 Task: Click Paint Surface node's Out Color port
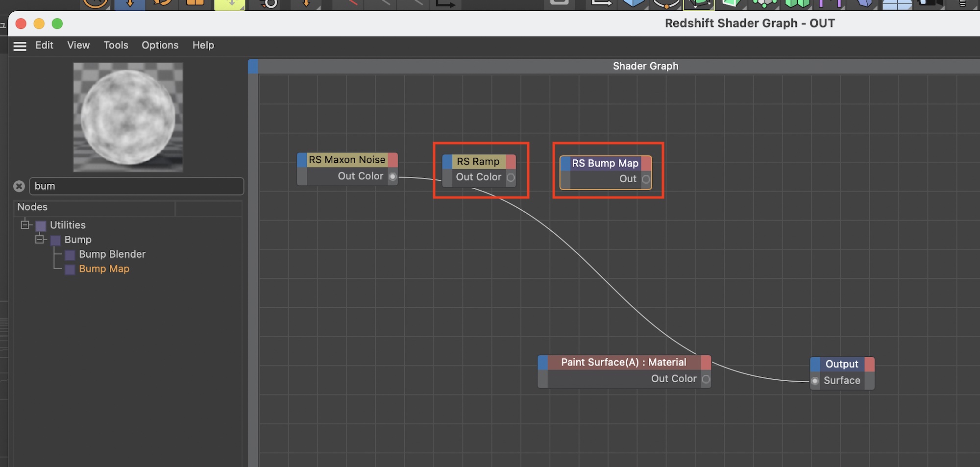[706, 379]
